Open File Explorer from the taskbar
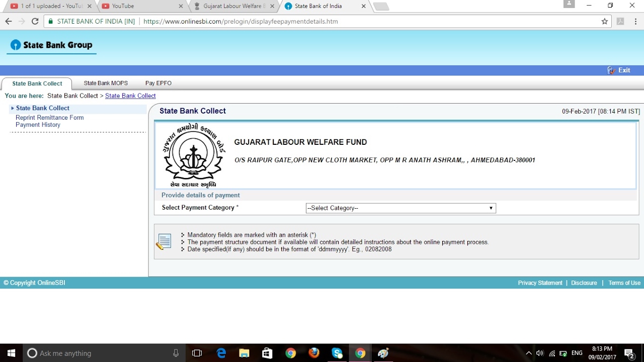The image size is (644, 362). click(244, 353)
